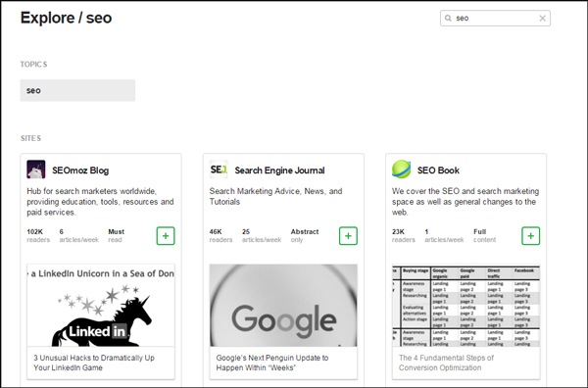Click the '102K readers' stat
The image size is (588, 388).
38,236
